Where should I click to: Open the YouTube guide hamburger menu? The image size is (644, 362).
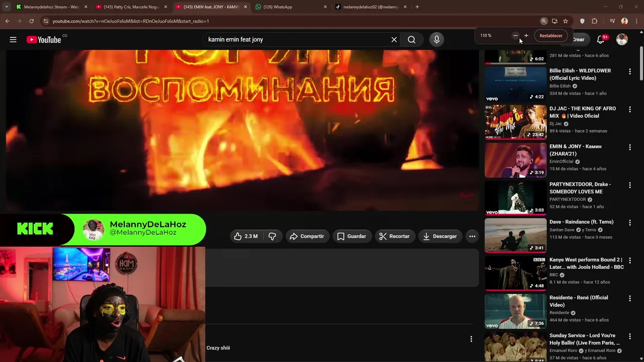coord(13,40)
